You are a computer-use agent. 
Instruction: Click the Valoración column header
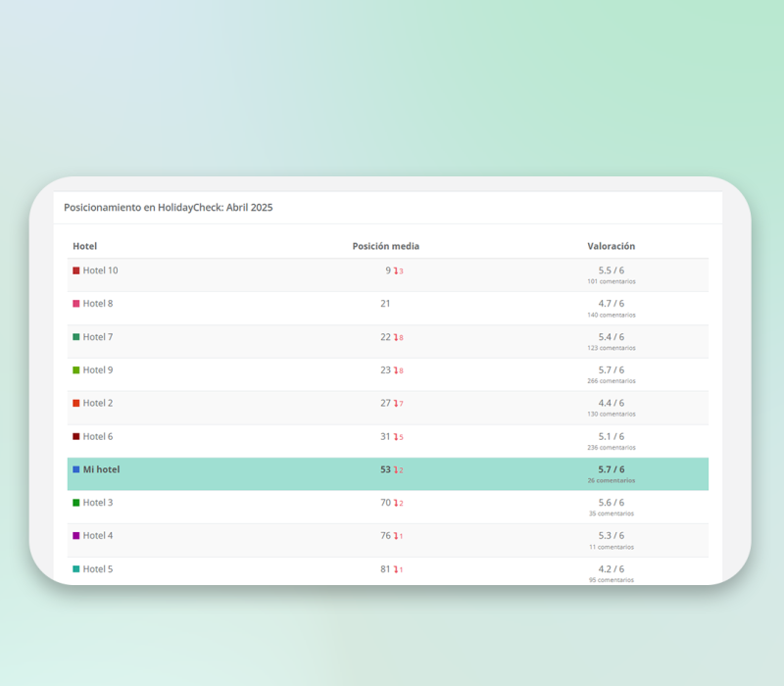(x=611, y=246)
